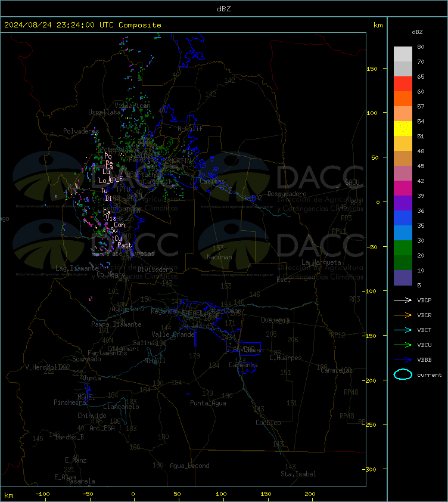Click the 'Pincheira' map label

[x=70, y=402]
